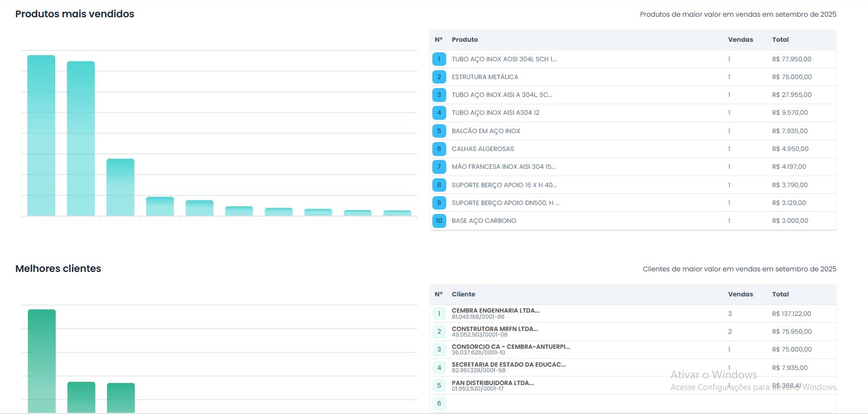Click client total R$ 137.122,00
Image resolution: width=868 pixels, height=414 pixels.
coord(792,314)
